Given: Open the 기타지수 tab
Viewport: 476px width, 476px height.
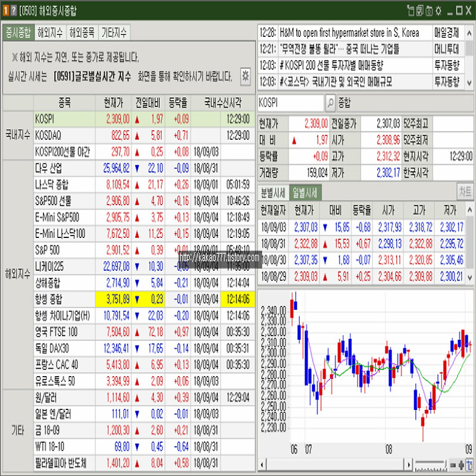Looking at the screenshot, I should 114,33.
